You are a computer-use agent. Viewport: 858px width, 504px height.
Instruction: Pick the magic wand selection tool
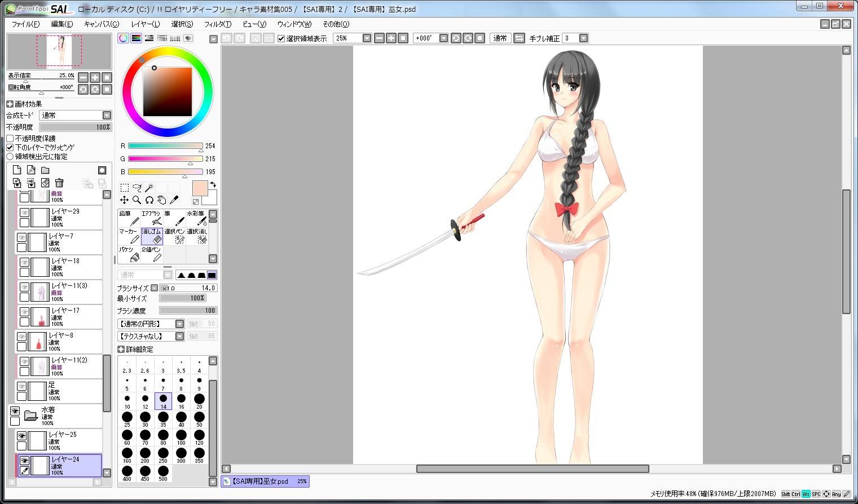(x=149, y=188)
